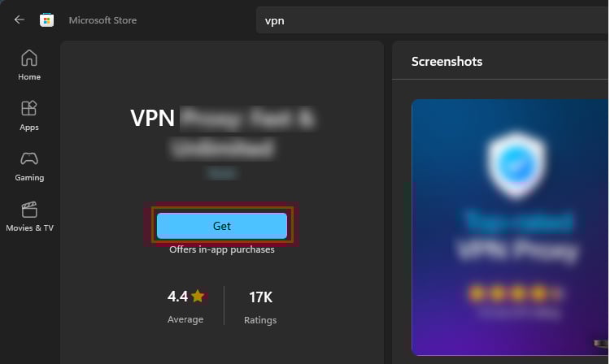Open the Gaming section in sidebar

tap(29, 165)
